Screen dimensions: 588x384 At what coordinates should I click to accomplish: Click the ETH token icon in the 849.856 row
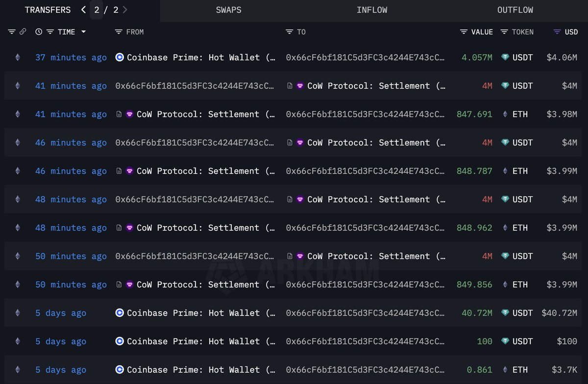[505, 285]
